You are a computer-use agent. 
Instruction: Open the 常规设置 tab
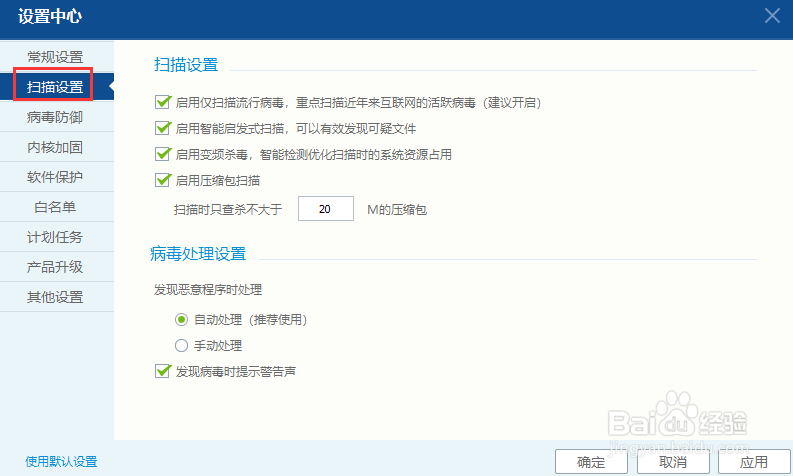[x=55, y=57]
